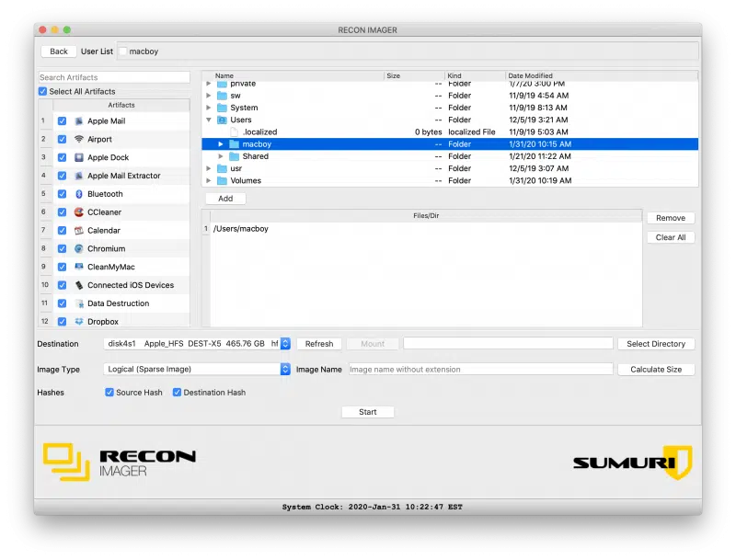Click the Artifacts column header
The image size is (736, 560).
click(121, 106)
